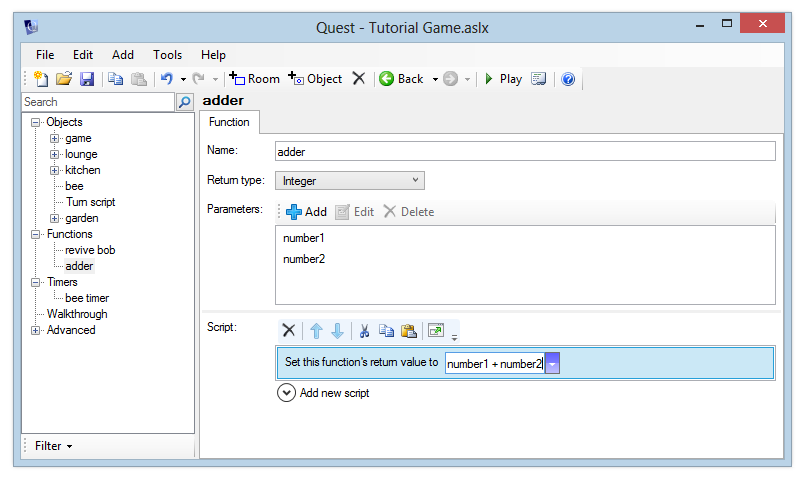Viewport: 805px width, 482px height.
Task: Toggle the Code View icon
Action: click(x=539, y=79)
